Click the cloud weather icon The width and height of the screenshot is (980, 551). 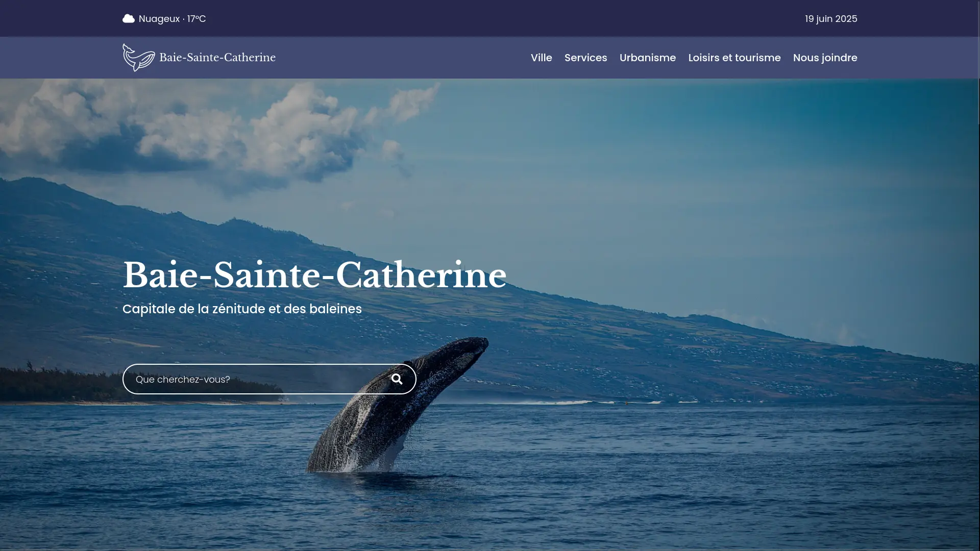coord(129,19)
